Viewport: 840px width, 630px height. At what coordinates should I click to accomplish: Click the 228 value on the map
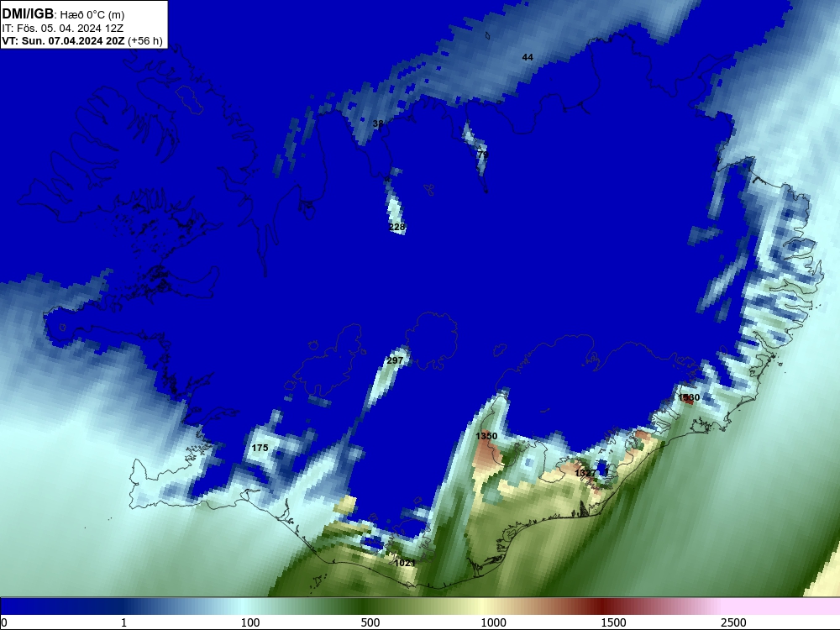click(397, 227)
